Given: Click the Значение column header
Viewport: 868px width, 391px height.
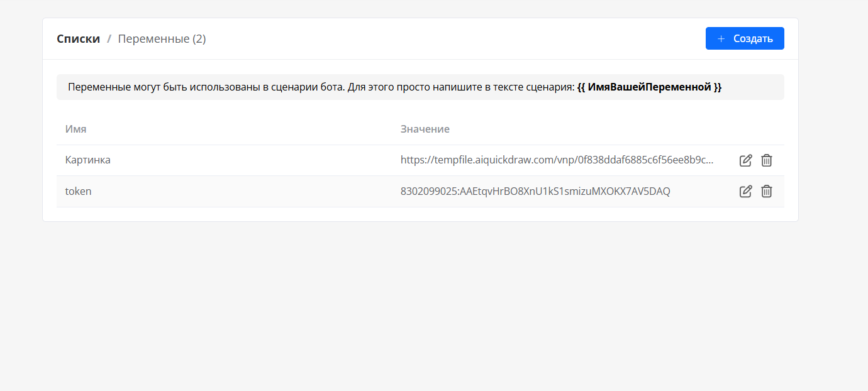Looking at the screenshot, I should click(425, 129).
